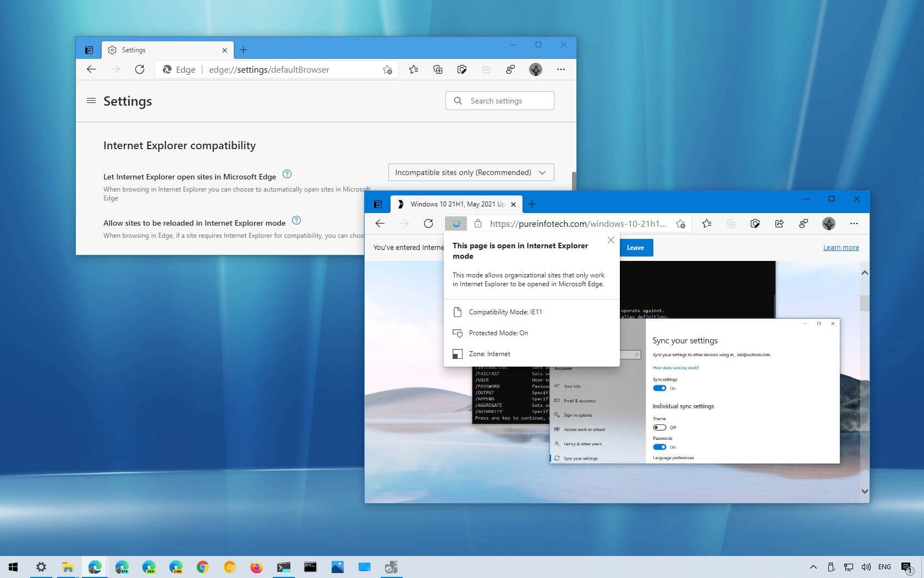Open File Explorer from the taskbar
924x578 pixels.
click(x=68, y=566)
